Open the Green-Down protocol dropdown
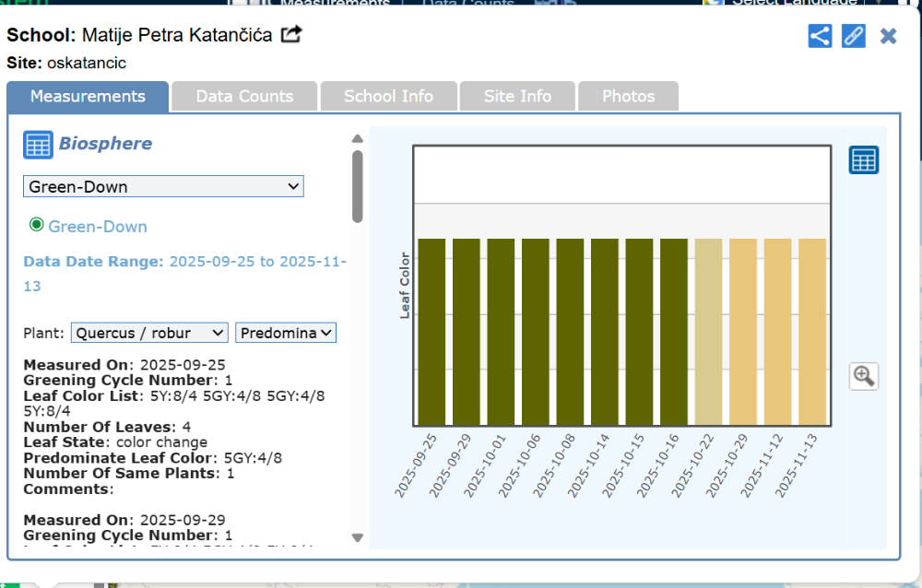The image size is (922, 588). point(163,187)
